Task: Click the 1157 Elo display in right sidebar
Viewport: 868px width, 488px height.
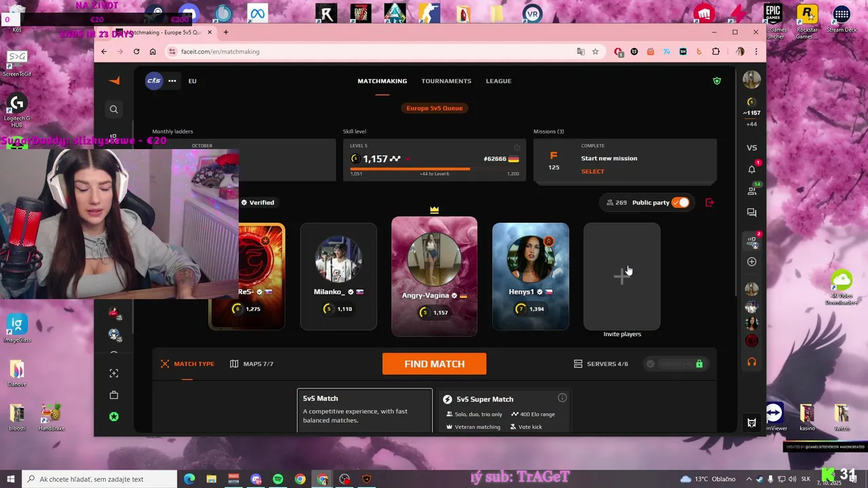Action: click(x=751, y=113)
